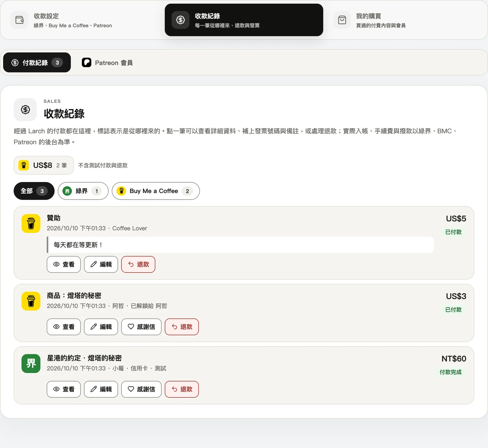This screenshot has height=448, width=488.
Task: Click the 不含測試付款與退款 note
Action: point(103,165)
